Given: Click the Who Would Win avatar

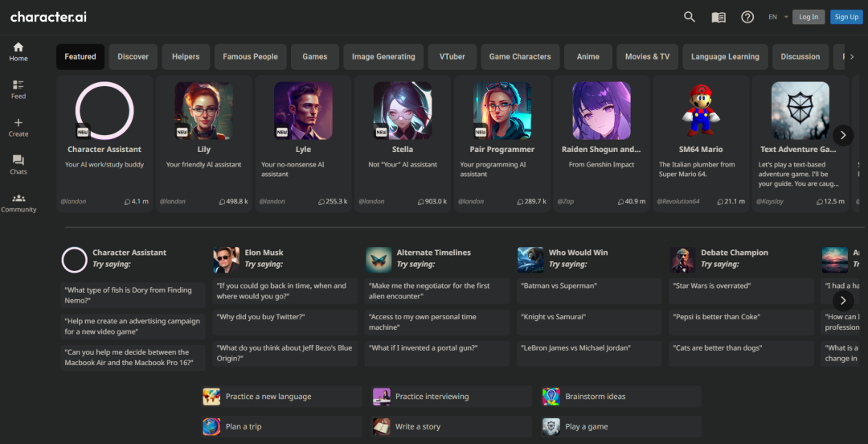Looking at the screenshot, I should 530,260.
